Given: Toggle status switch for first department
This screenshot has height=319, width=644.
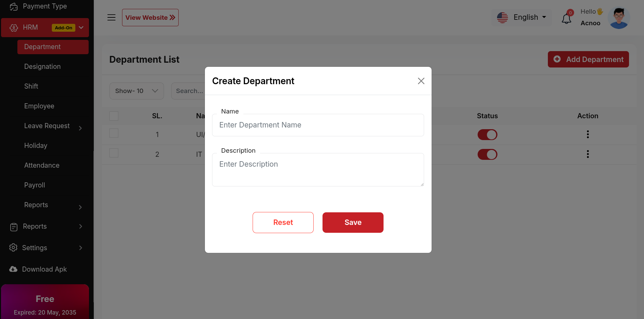Looking at the screenshot, I should pos(487,135).
